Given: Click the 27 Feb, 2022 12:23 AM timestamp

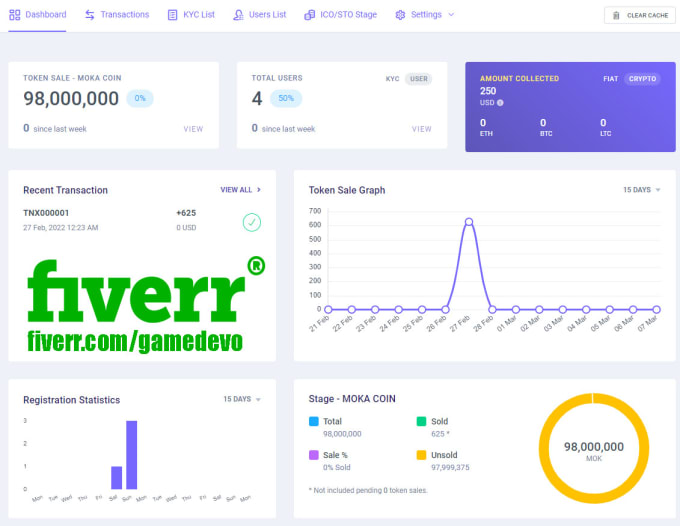Looking at the screenshot, I should [x=61, y=228].
